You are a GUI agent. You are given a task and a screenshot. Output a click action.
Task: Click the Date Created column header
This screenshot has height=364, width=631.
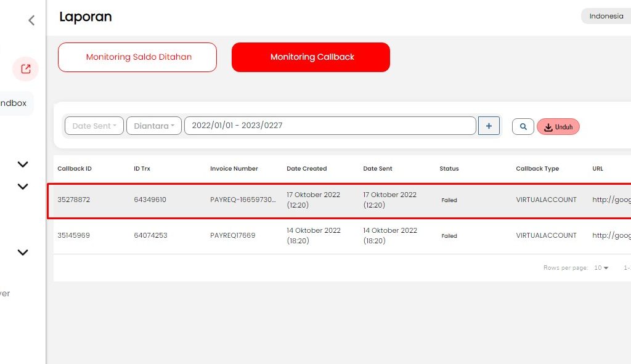click(306, 169)
